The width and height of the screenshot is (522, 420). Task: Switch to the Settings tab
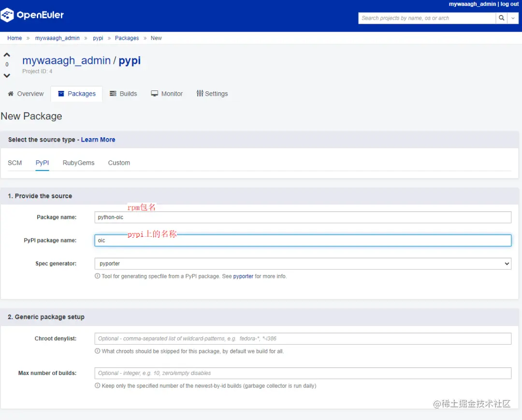point(212,93)
